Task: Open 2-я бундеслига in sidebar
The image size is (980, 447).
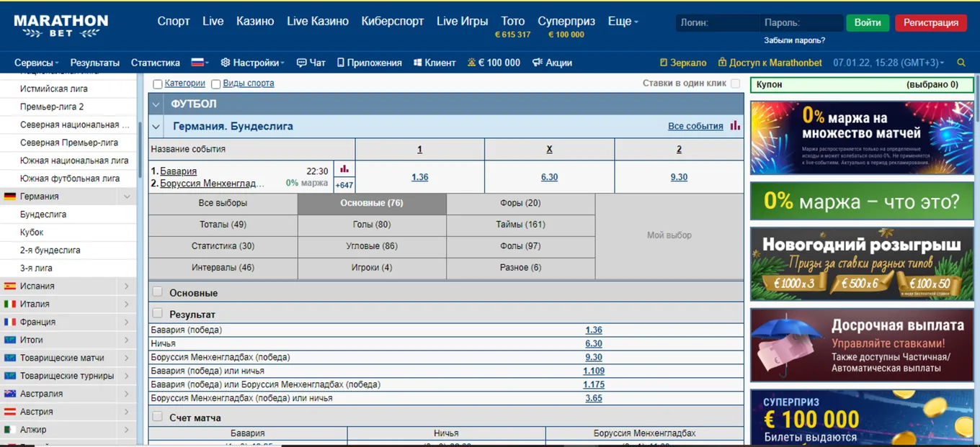Action: click(50, 250)
